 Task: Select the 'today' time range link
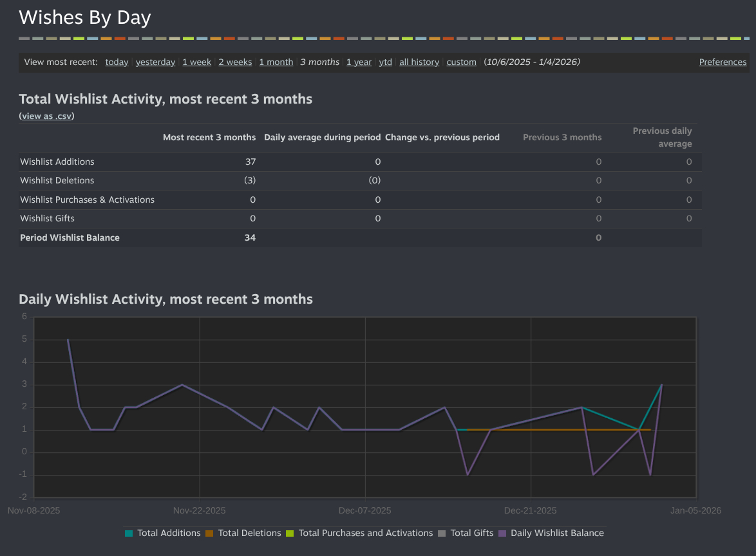(x=117, y=62)
